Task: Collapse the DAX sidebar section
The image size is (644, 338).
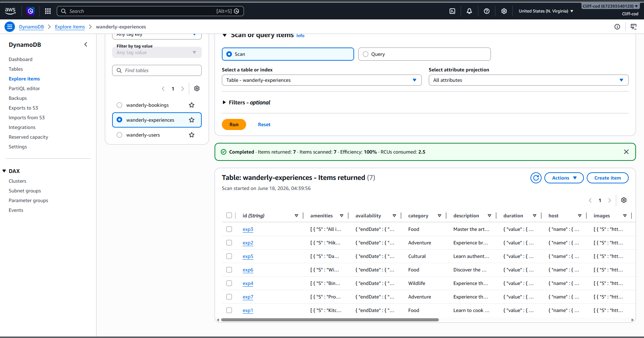Action: pyautogui.click(x=5, y=171)
